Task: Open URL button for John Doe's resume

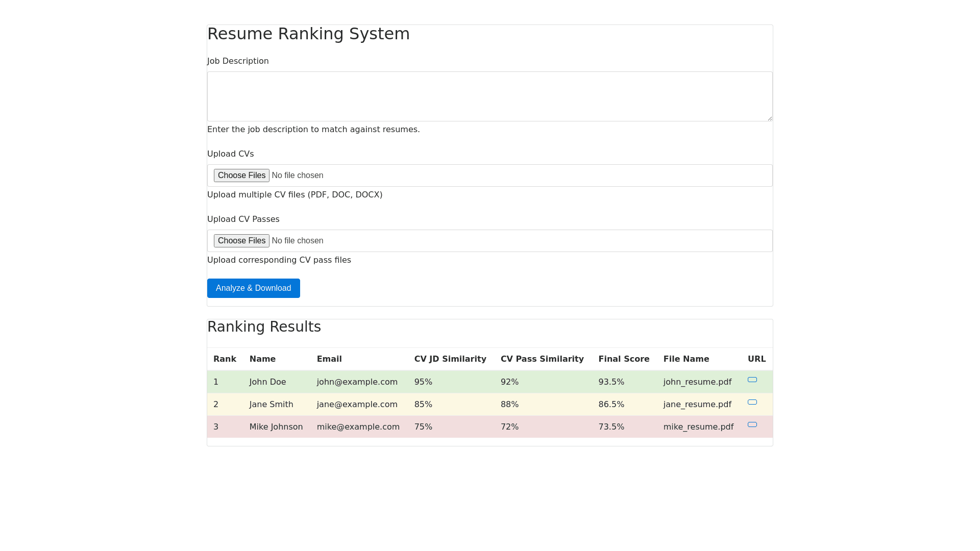Action: click(752, 380)
